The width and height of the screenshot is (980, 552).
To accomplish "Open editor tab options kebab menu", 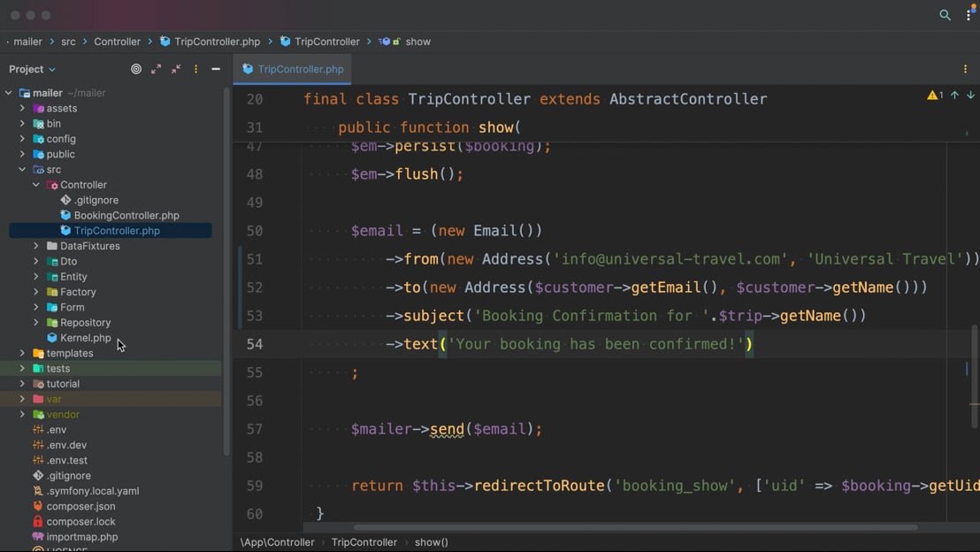I will click(x=965, y=69).
